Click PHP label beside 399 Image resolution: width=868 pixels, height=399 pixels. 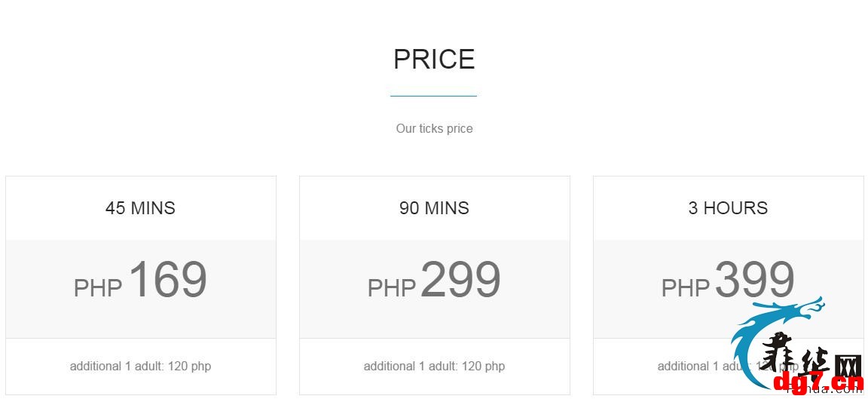(686, 288)
